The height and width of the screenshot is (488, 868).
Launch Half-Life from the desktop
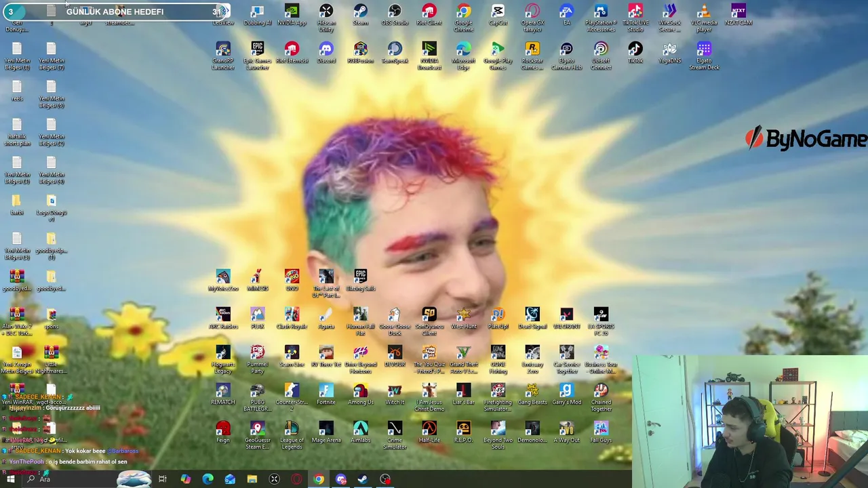pyautogui.click(x=429, y=432)
